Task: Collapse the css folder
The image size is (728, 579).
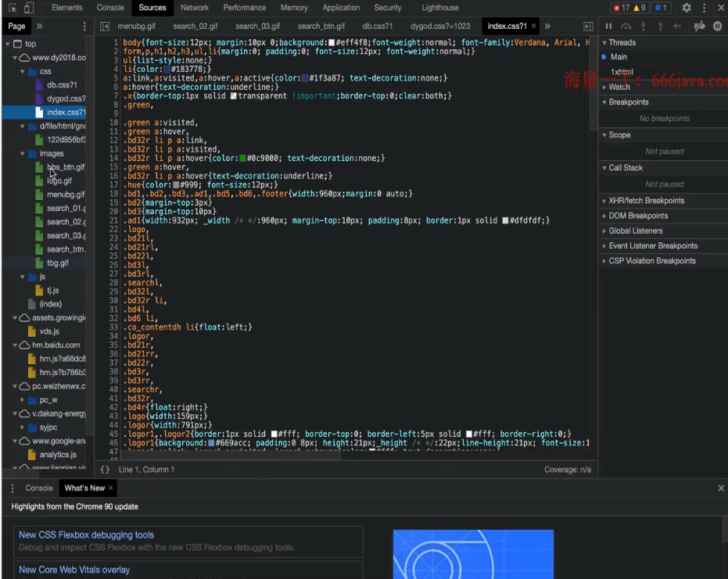Action: (x=22, y=71)
